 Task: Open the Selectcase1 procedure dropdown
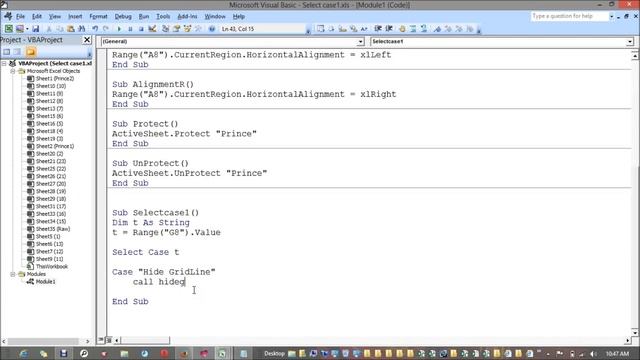point(630,42)
